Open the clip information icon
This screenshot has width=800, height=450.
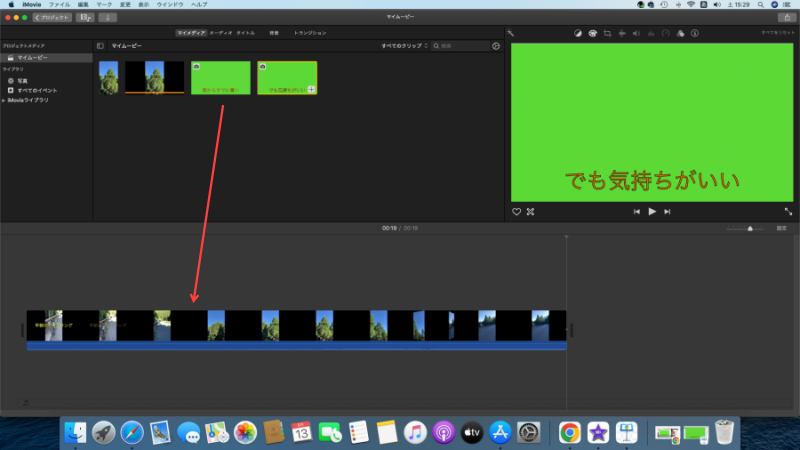695,33
